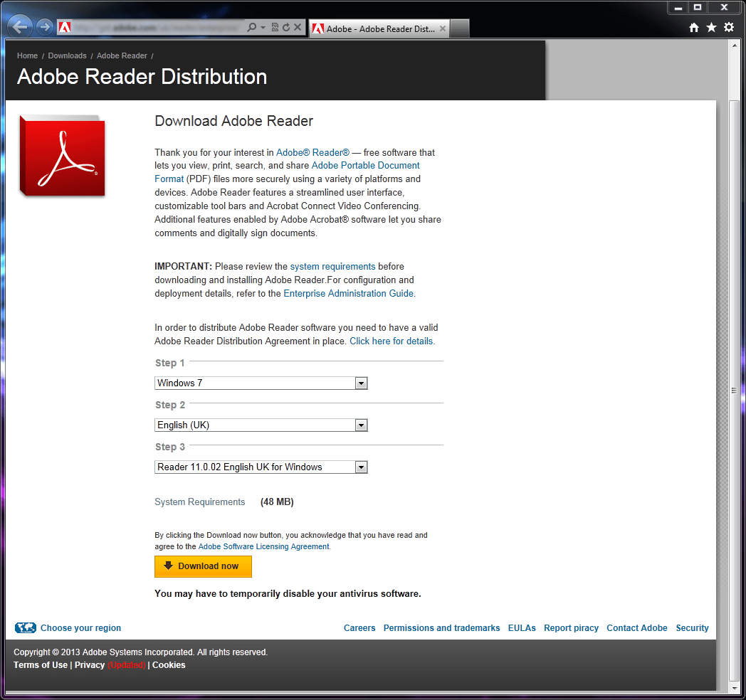Screen dimensions: 746x700
Task: Click the globe icon beside Choose your region
Action: tap(26, 627)
